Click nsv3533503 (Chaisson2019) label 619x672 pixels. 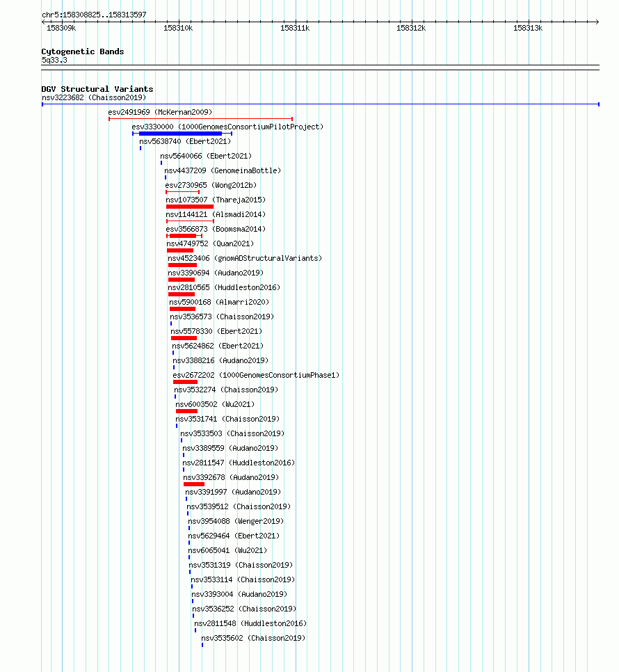click(x=232, y=433)
